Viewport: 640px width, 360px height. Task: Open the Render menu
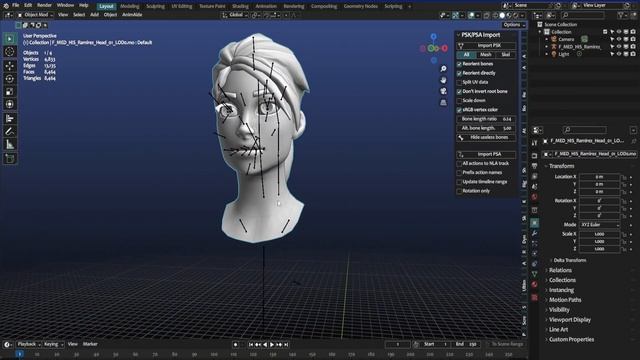point(44,5)
